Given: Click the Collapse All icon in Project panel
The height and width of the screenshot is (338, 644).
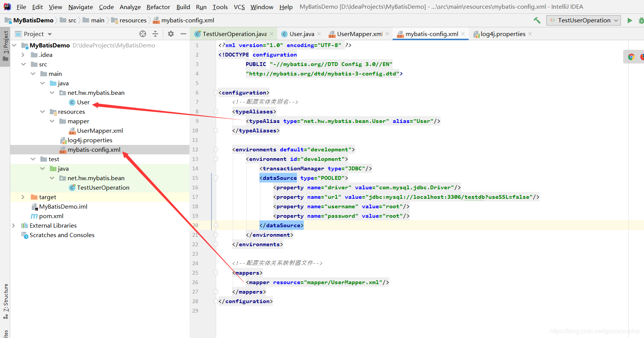Looking at the screenshot, I should 155,34.
